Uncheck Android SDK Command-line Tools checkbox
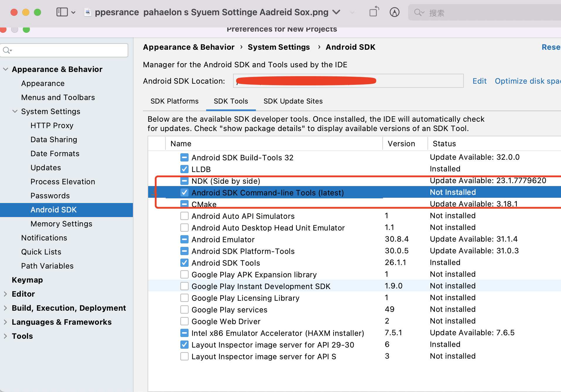The height and width of the screenshot is (392, 561). pyautogui.click(x=184, y=192)
